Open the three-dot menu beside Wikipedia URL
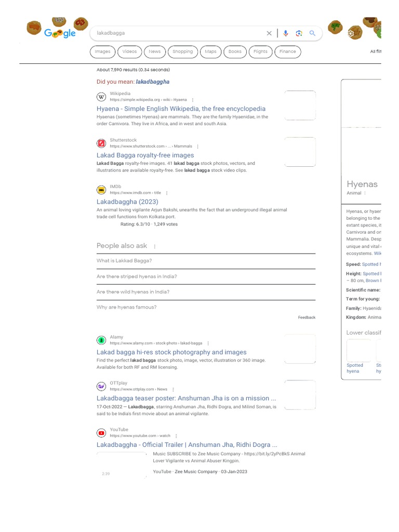 [193, 100]
